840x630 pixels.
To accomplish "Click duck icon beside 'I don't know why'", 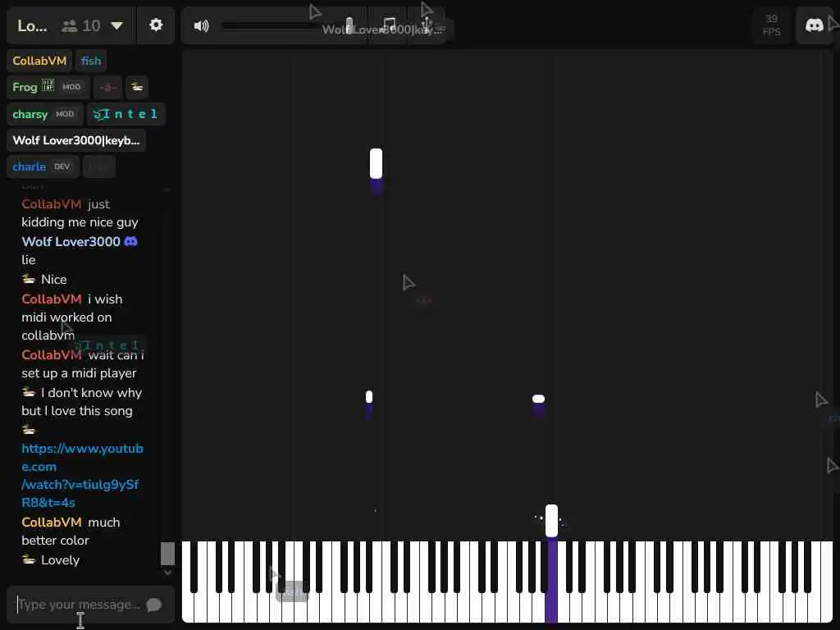I will pos(29,393).
